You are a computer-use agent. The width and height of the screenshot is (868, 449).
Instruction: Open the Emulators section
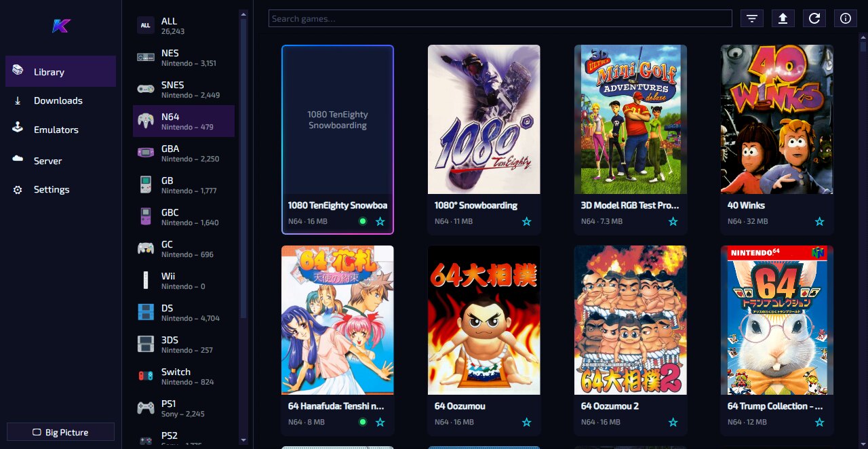(60, 130)
